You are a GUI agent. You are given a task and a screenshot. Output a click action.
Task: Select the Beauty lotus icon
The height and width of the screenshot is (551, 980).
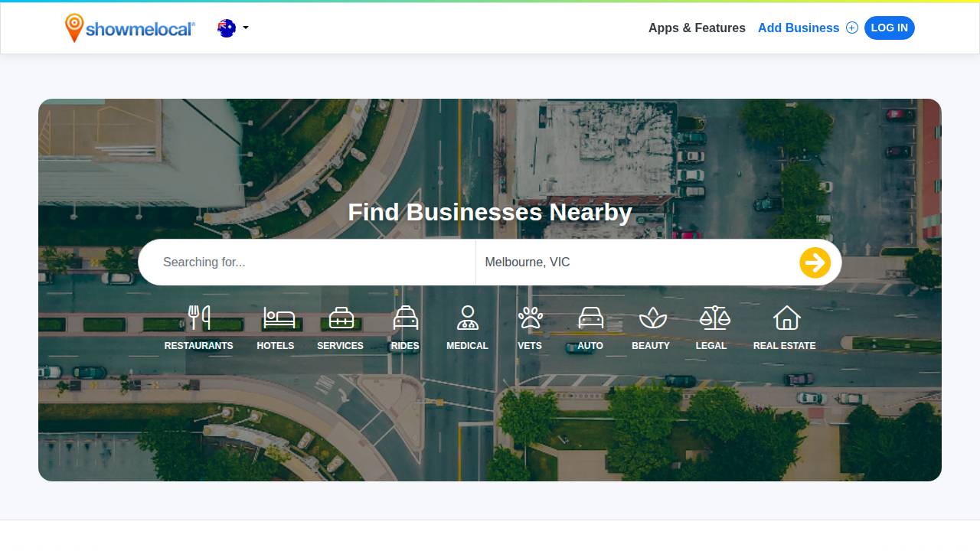tap(652, 318)
